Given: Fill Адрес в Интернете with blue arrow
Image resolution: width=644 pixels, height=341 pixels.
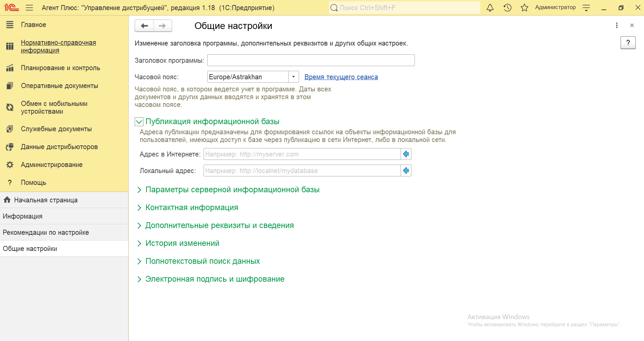Looking at the screenshot, I should (406, 154).
